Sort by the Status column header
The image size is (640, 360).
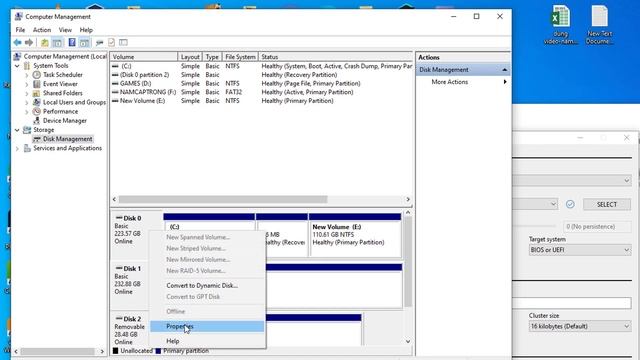pos(335,57)
